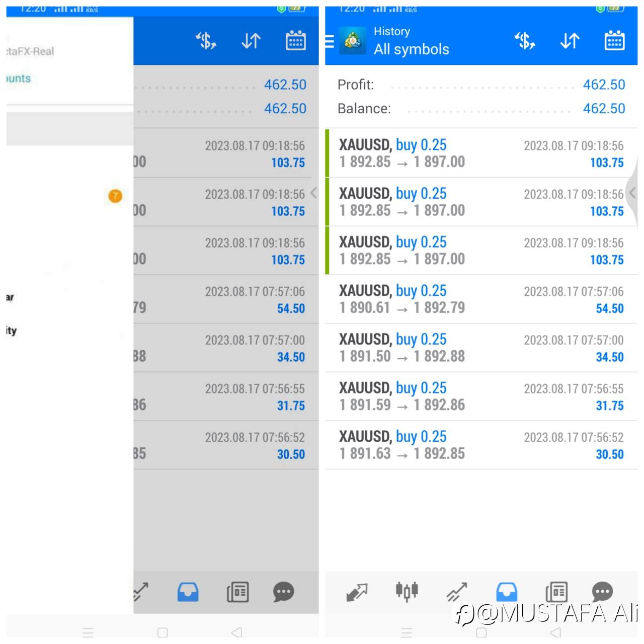Select History inbox tab in right bottom bar
Image resolution: width=644 pixels, height=644 pixels.
click(507, 592)
